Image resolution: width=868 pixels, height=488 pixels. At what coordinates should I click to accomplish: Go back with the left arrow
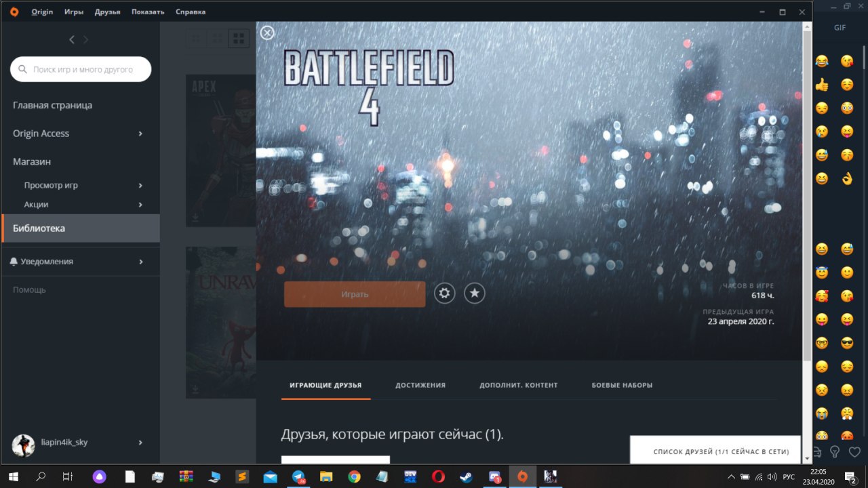click(72, 40)
